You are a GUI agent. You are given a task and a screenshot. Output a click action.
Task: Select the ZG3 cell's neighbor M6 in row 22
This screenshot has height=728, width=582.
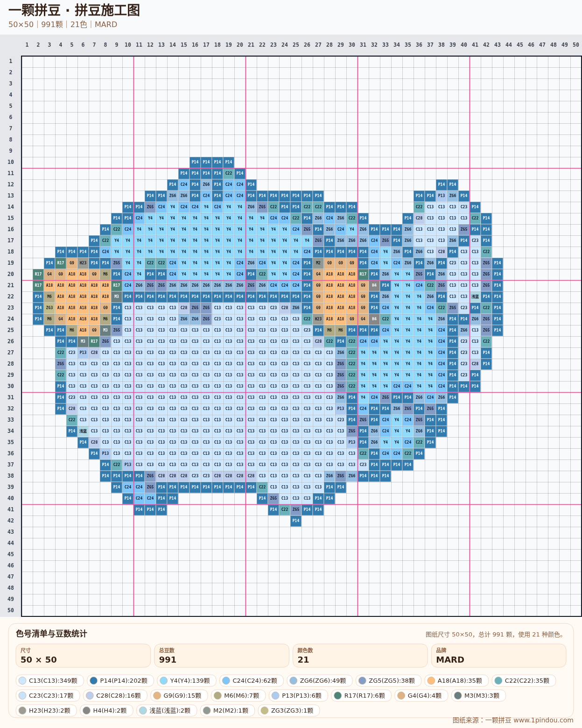(x=49, y=297)
